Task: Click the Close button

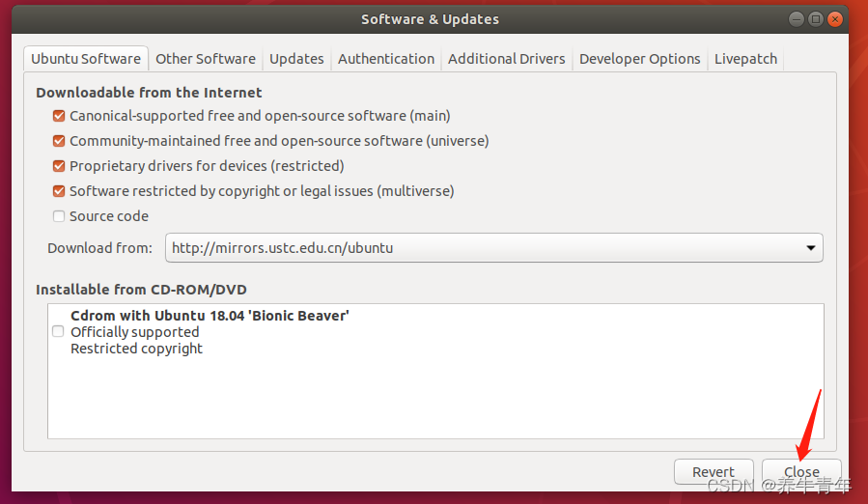Action: (801, 472)
